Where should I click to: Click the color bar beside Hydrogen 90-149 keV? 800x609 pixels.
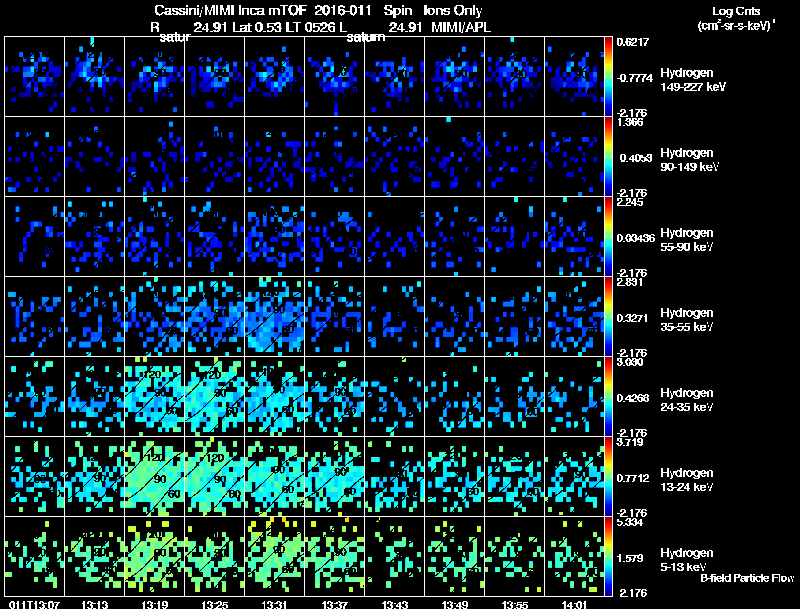pos(608,157)
